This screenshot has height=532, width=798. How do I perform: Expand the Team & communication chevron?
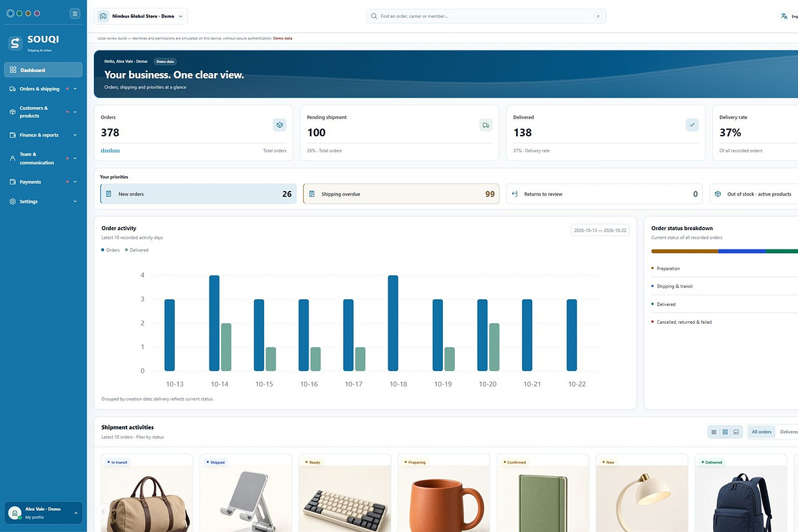click(75, 158)
